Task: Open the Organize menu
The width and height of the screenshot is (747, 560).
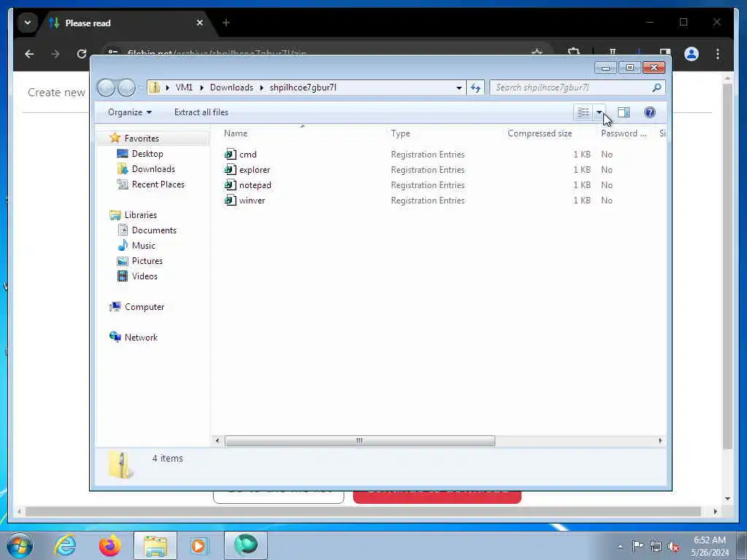Action: (130, 112)
